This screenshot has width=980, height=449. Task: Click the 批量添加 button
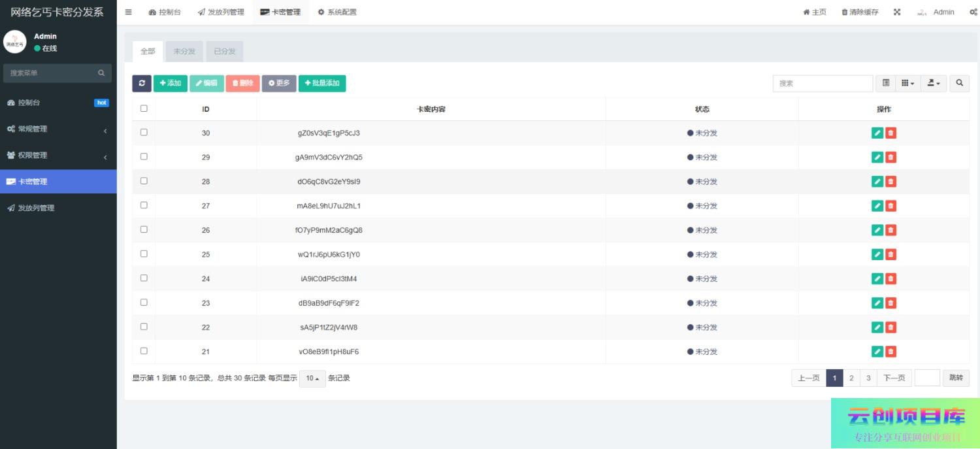322,84
